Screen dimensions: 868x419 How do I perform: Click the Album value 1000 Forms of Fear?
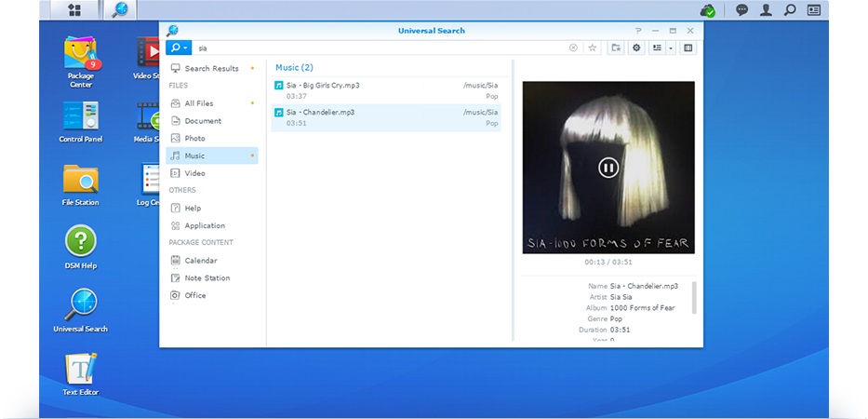[x=642, y=307]
